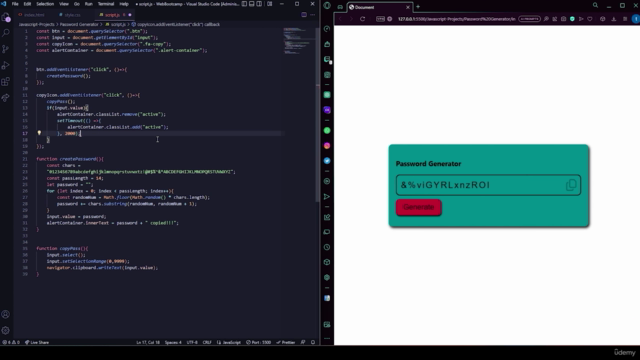Open the Accounts icon in VS Code

(6, 314)
